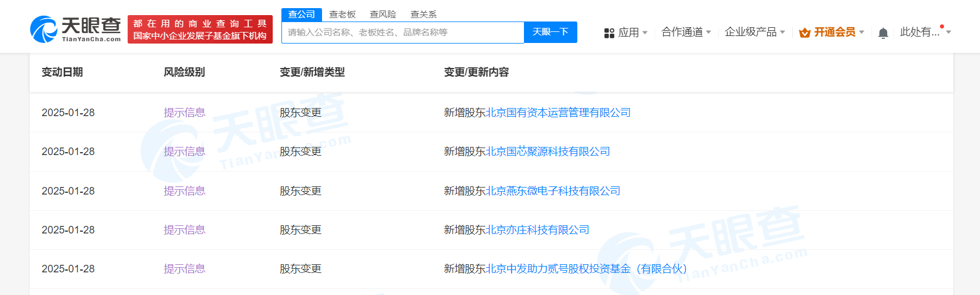Click the membership crown icon
The height and width of the screenshot is (295, 980).
pos(804,33)
